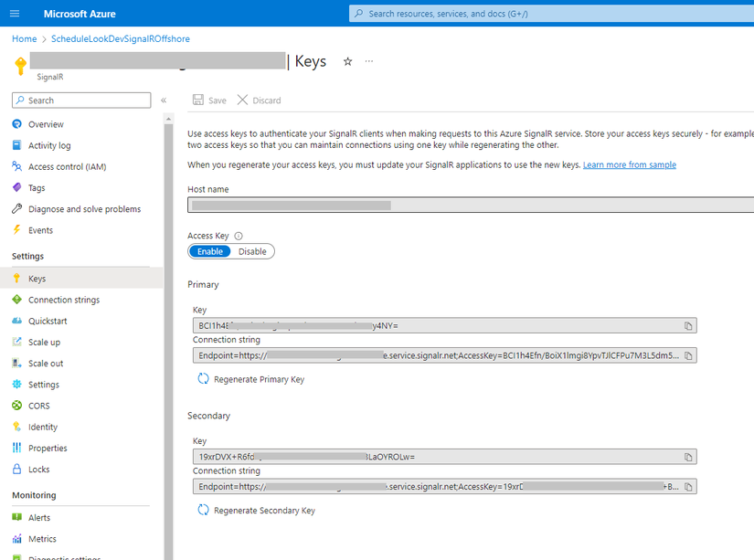
Task: Open the Azure portal hamburger menu
Action: 15,14
